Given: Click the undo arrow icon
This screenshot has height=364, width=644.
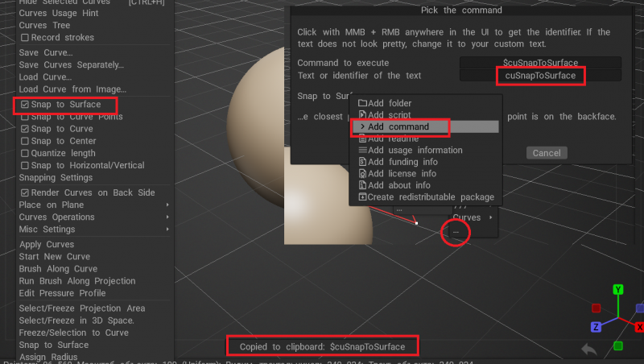Looking at the screenshot, I should click(589, 350).
